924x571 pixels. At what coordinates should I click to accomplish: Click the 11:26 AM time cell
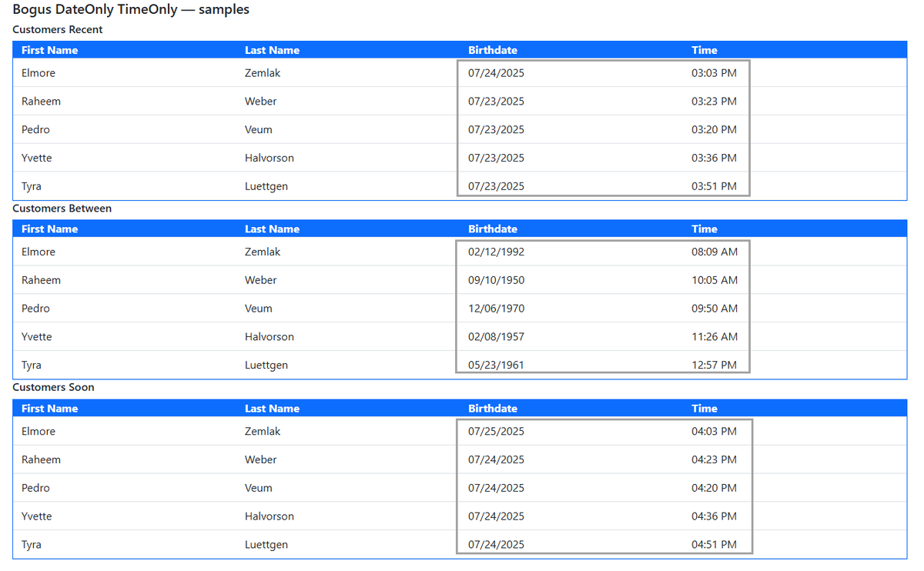click(715, 336)
